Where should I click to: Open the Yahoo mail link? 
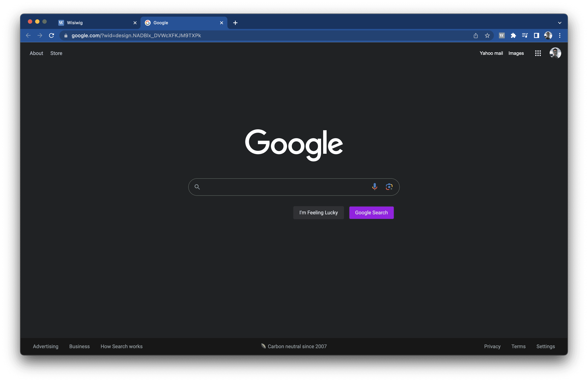tap(491, 53)
